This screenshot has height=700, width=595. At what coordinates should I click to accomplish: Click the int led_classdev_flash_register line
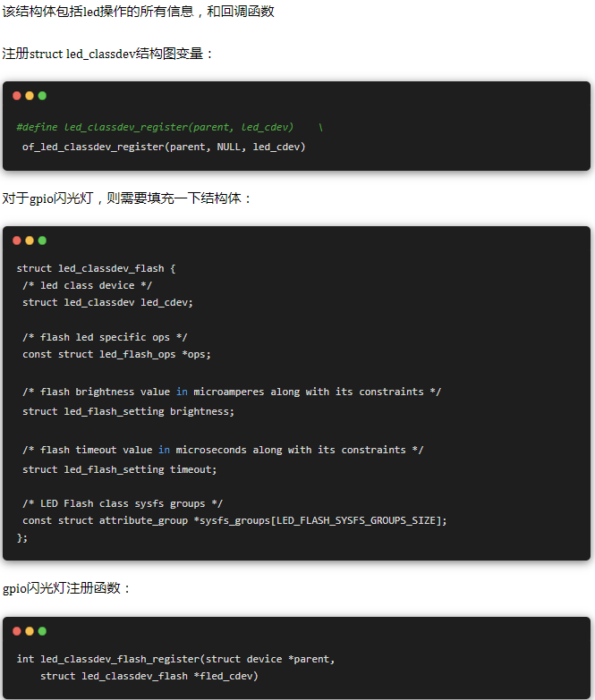pos(175,659)
